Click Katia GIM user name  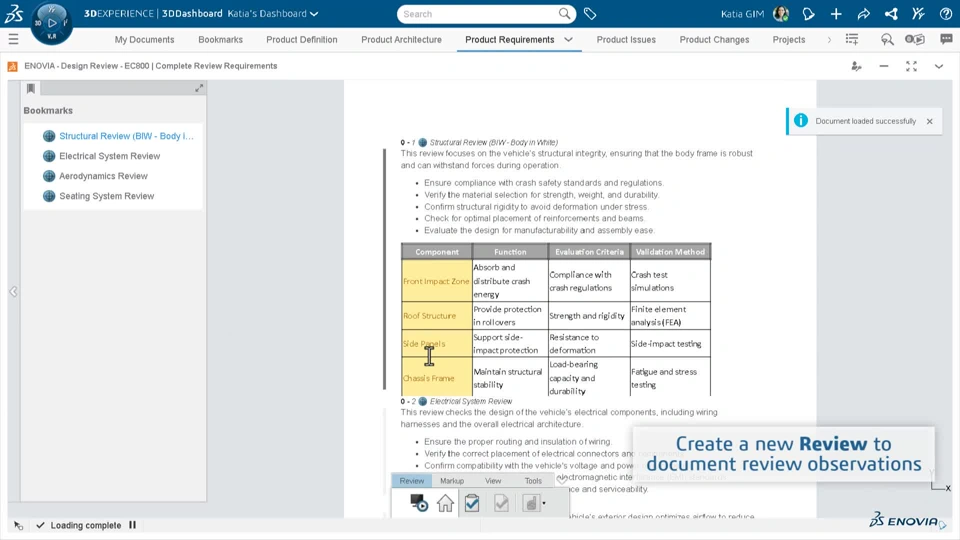(742, 13)
